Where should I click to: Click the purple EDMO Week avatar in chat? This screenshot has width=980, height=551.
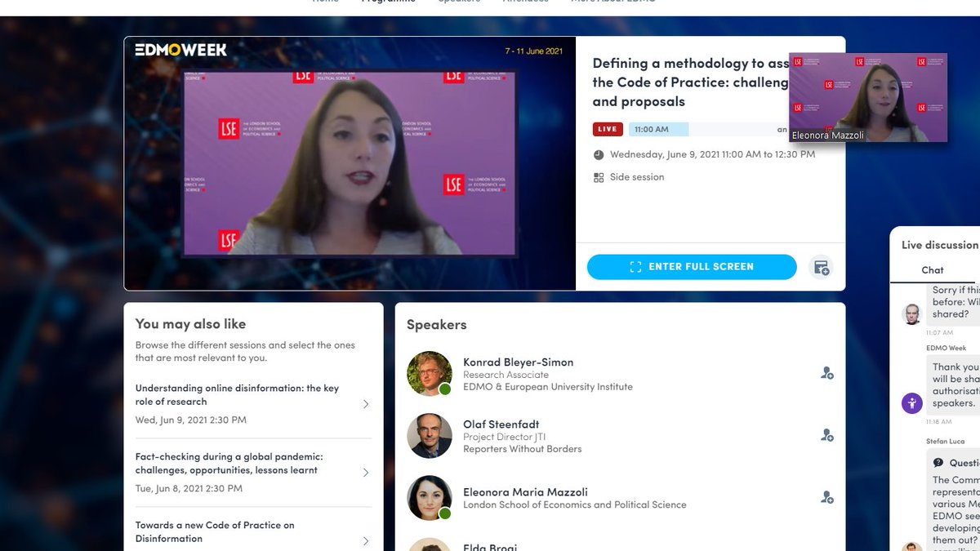point(911,402)
